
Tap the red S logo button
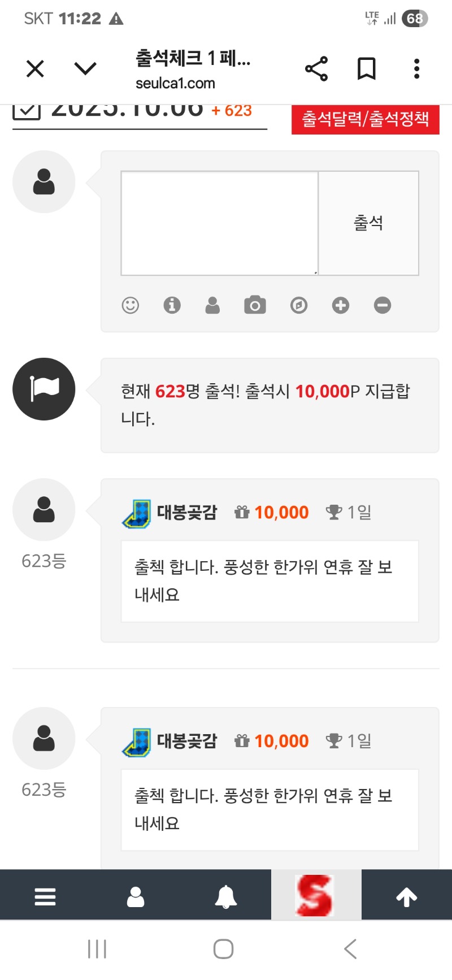coord(315,895)
